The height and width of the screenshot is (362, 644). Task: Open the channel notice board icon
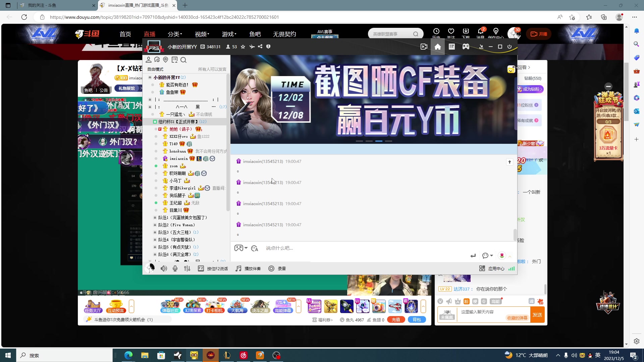pyautogui.click(x=174, y=60)
